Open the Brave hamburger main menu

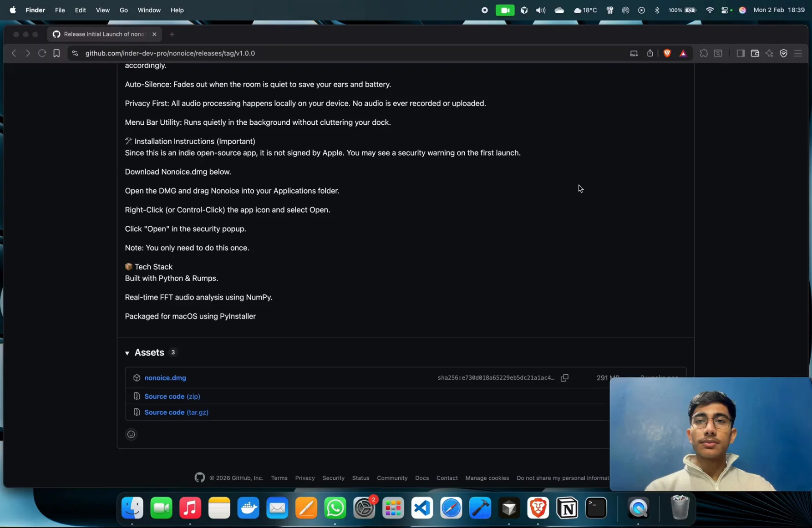coord(798,53)
